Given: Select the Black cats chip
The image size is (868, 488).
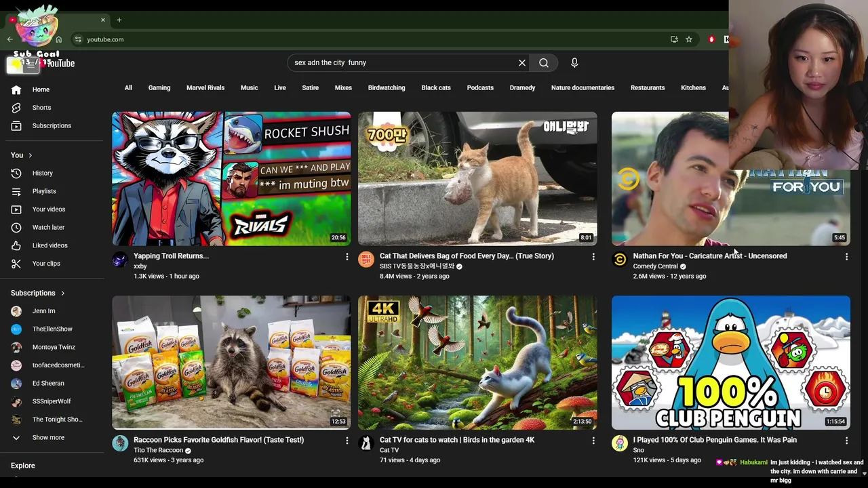Looking at the screenshot, I should pos(436,88).
